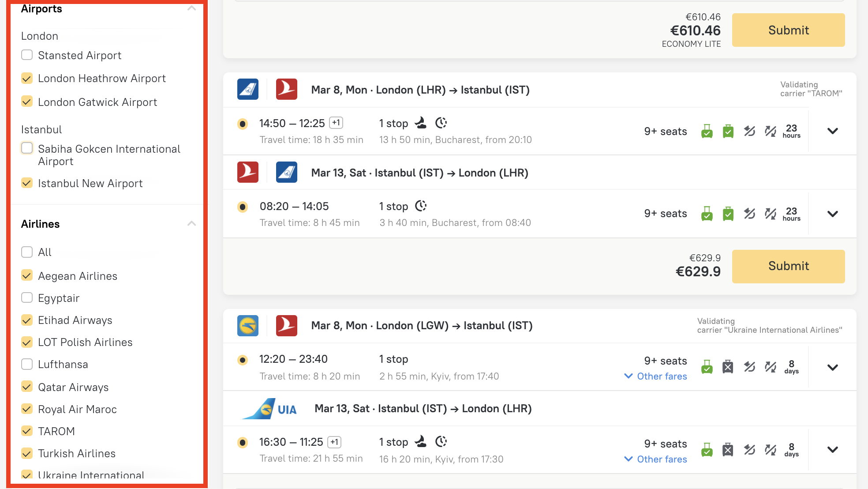Click no checked baggage icon on 16:30 flight

(x=728, y=450)
